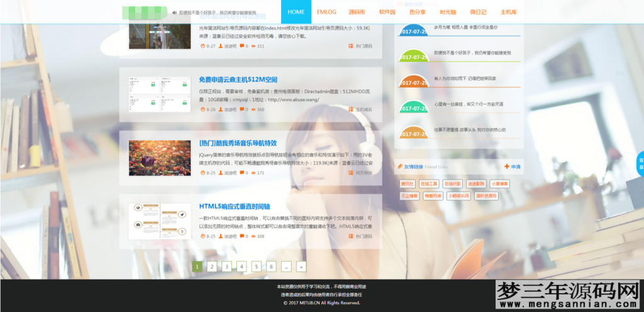Screen dimensions: 644x312
Task: Open the HOME navigation tab
Action: point(296,12)
